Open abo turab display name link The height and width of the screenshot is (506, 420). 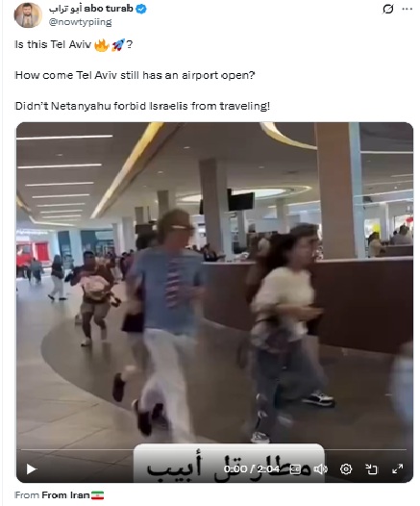[x=91, y=9]
